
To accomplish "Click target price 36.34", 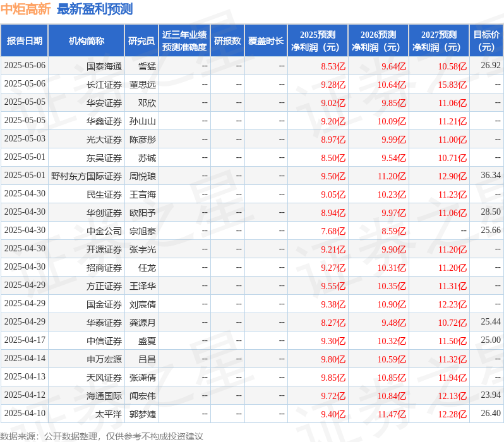I will point(491,175).
